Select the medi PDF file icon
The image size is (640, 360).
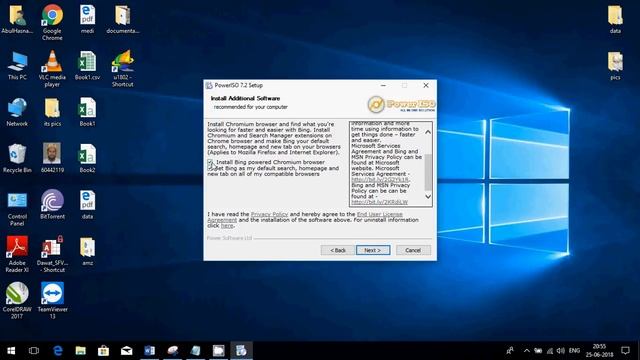pyautogui.click(x=87, y=19)
